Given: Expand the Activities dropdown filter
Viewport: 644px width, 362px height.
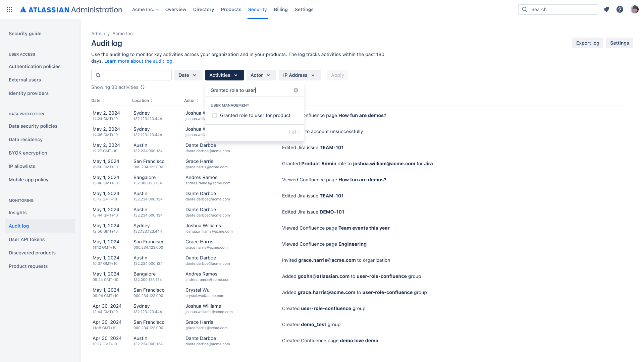Looking at the screenshot, I should click(x=224, y=75).
